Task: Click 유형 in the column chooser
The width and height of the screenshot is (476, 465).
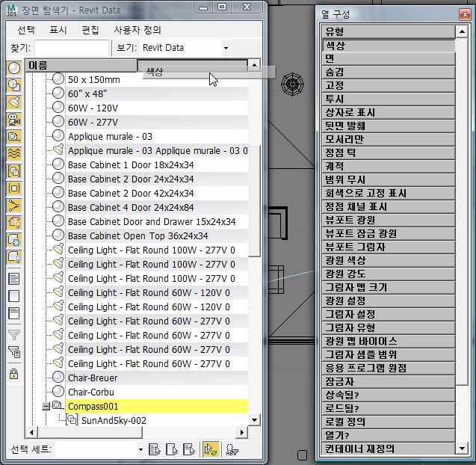Action: (389, 32)
